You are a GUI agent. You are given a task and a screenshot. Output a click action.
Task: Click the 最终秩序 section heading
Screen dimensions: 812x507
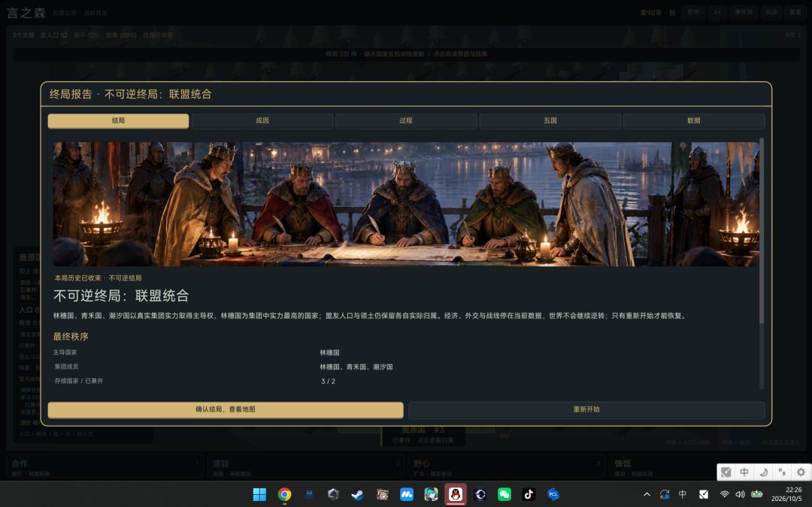coord(71,336)
